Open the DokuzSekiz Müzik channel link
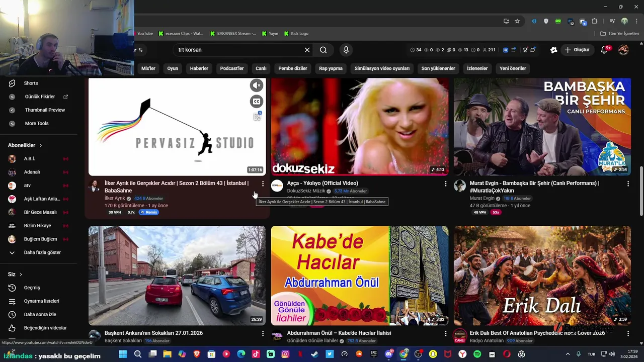 coord(306,191)
